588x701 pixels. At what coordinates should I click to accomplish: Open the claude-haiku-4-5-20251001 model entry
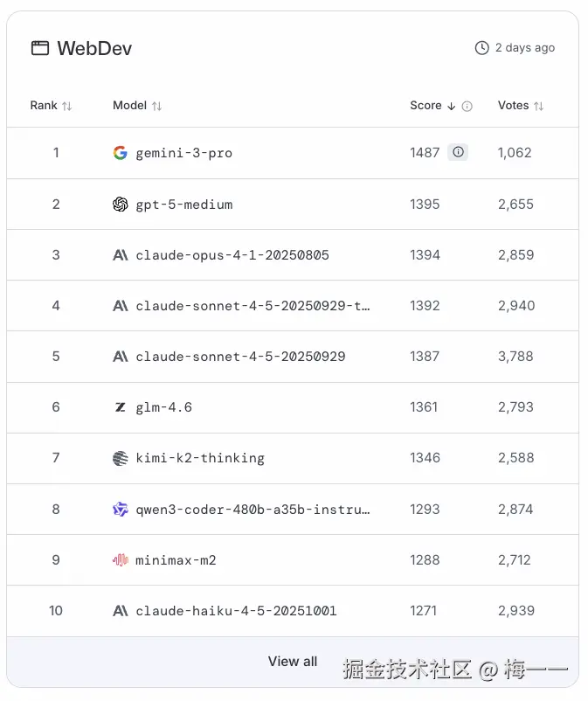click(236, 610)
